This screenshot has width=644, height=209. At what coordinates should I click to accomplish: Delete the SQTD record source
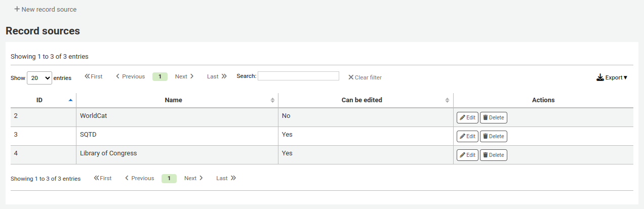(x=493, y=136)
